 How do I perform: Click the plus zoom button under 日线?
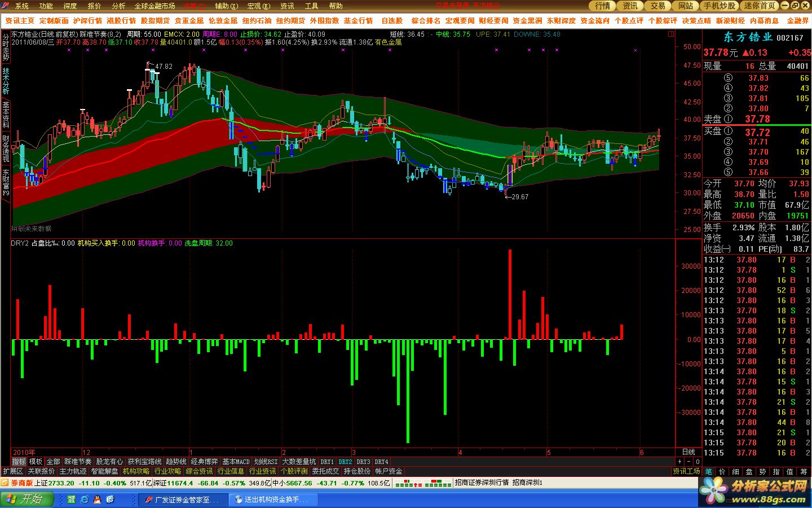(x=680, y=462)
